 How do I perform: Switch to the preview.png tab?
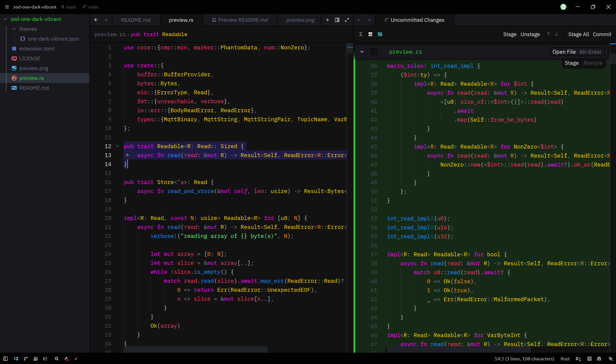point(300,20)
